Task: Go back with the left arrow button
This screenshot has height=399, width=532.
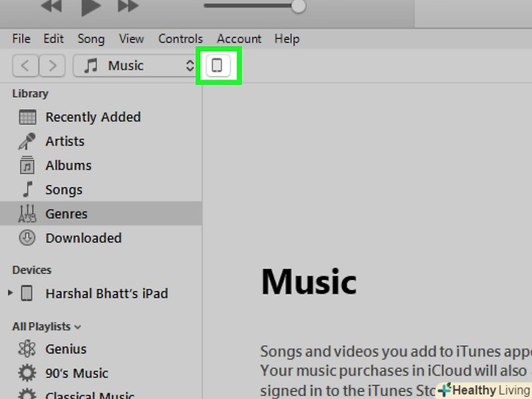Action: pos(25,66)
